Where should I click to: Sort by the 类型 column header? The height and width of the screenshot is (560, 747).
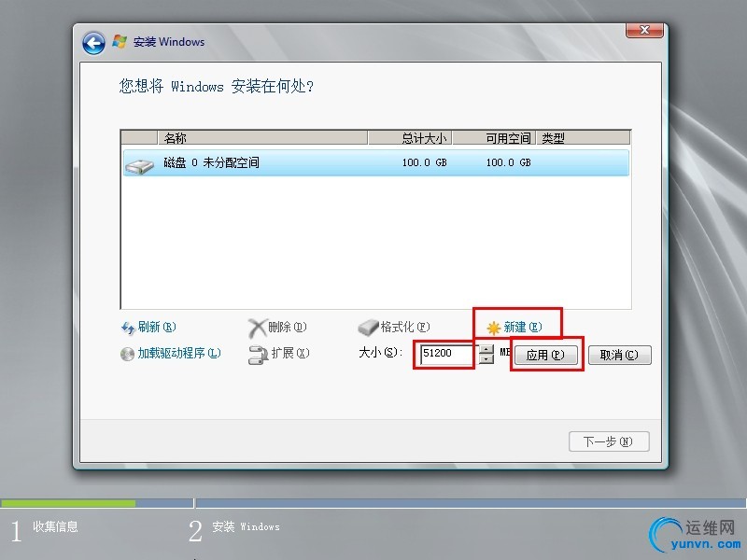coord(583,138)
